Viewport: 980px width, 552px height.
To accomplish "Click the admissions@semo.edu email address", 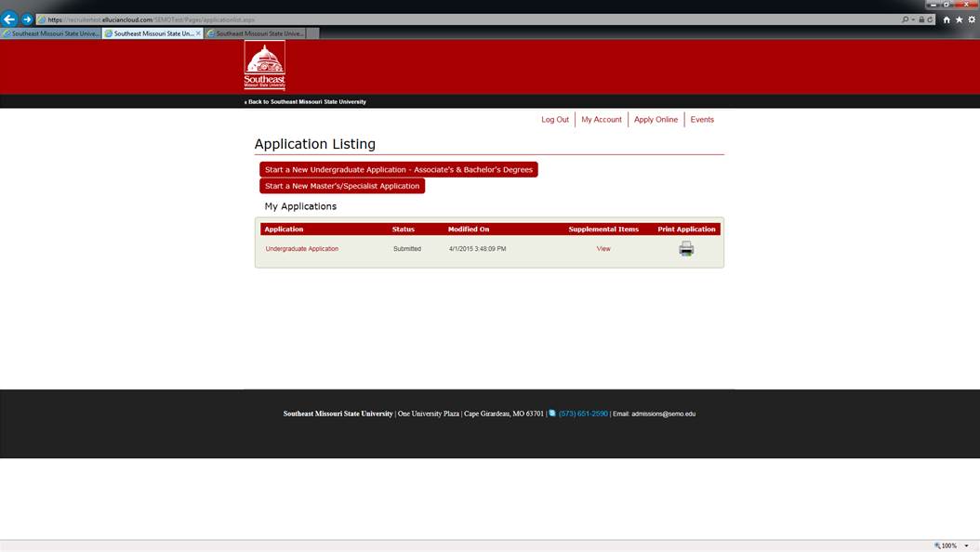I will click(x=663, y=414).
